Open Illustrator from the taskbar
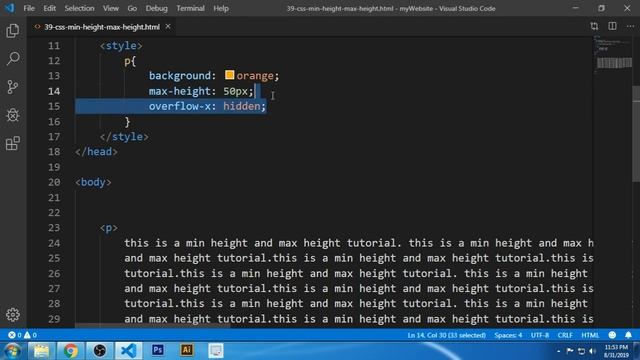Viewport: 640px width, 360px height. 187,351
